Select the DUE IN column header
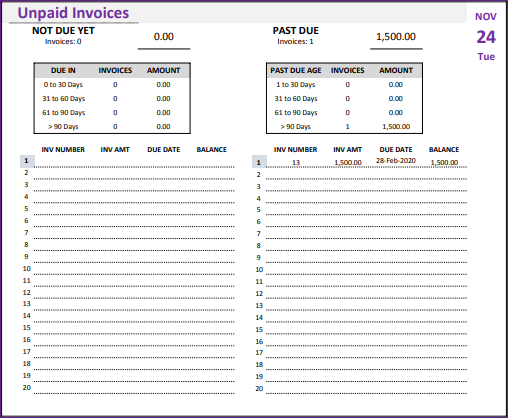Image resolution: width=508 pixels, height=418 pixels. 63,71
